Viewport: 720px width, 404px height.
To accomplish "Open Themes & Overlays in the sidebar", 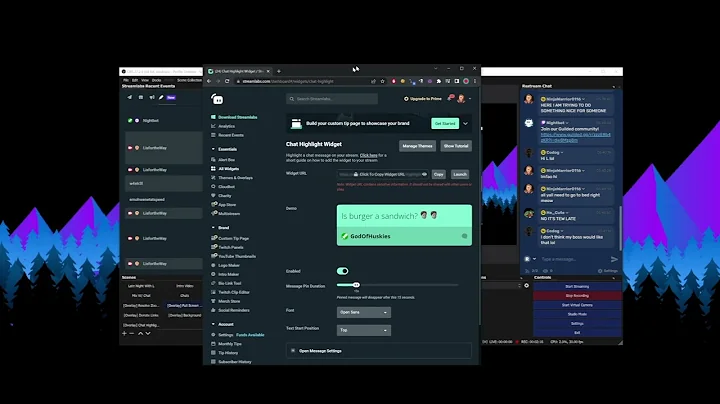I will (235, 178).
